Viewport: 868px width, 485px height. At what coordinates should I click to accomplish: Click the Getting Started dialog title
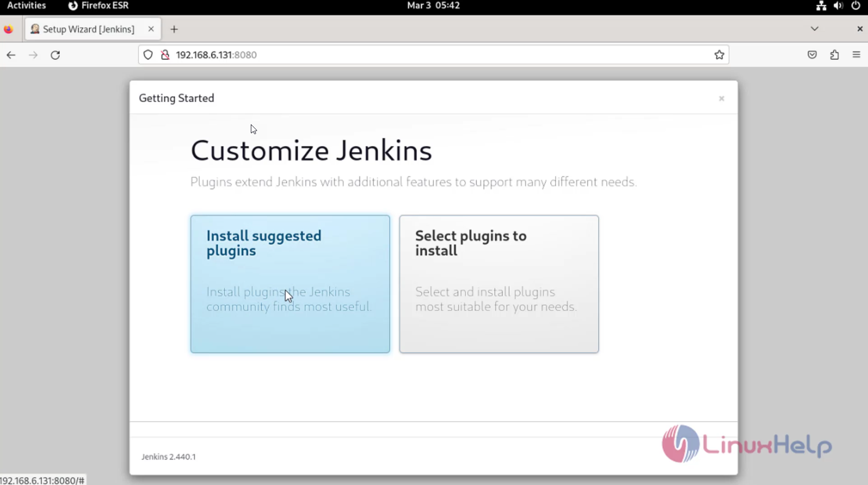click(x=176, y=98)
